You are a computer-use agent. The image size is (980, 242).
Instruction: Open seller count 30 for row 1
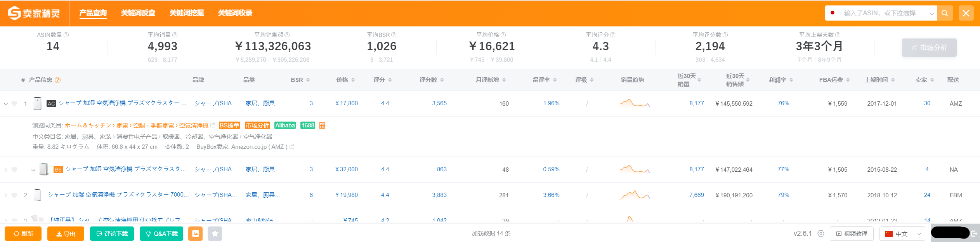coord(927,103)
